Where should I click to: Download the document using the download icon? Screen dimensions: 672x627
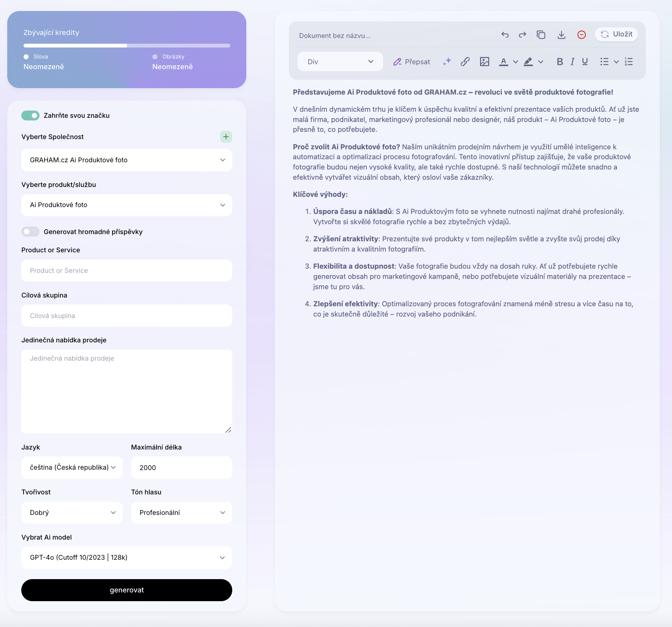click(x=561, y=35)
